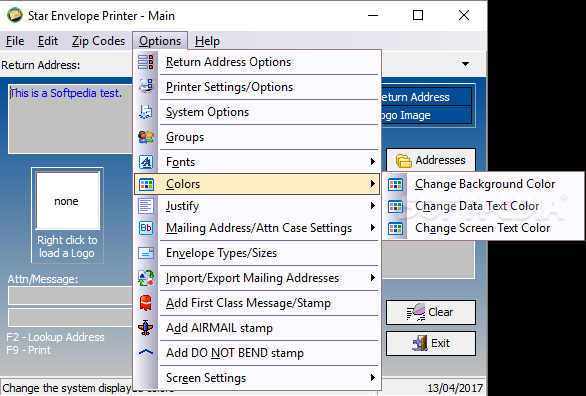Viewport: 586px width, 396px height.
Task: Click the logo placeholder showing none
Action: pos(67,201)
